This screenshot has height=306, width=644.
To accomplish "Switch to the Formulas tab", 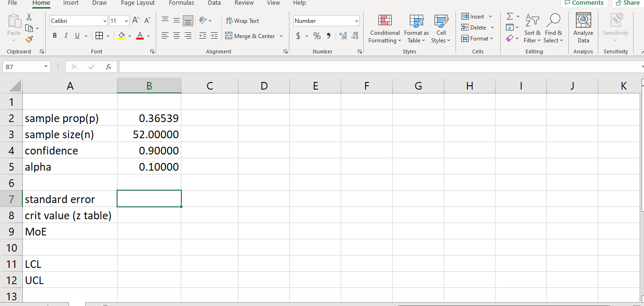I will [x=181, y=3].
